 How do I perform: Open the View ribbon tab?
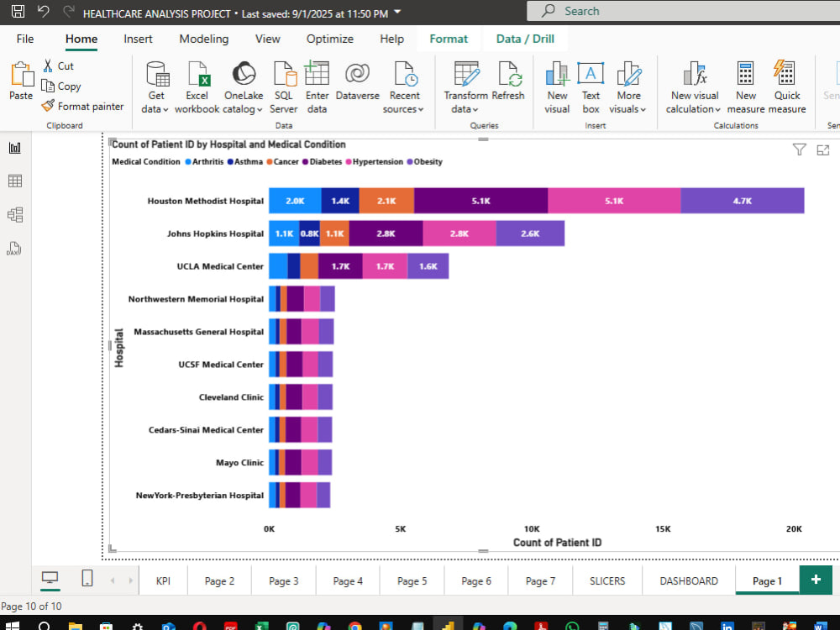tap(267, 39)
